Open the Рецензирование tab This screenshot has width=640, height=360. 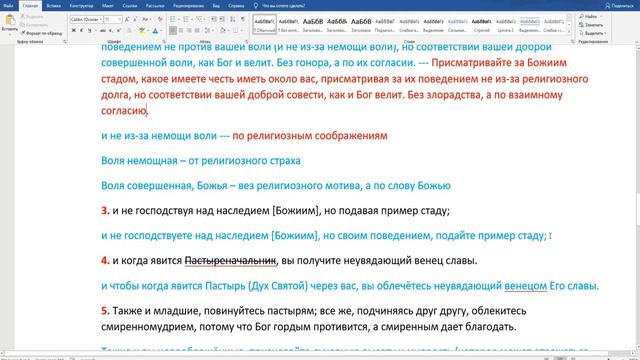[188, 6]
